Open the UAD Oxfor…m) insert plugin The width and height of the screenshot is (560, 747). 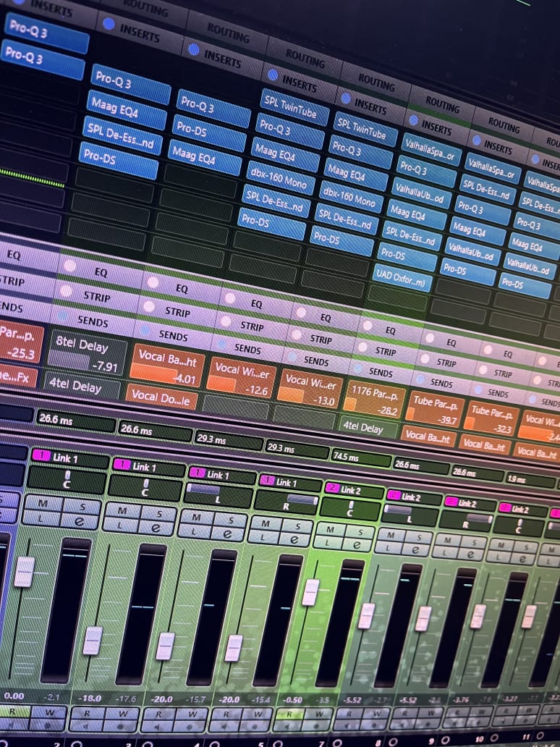[402, 277]
